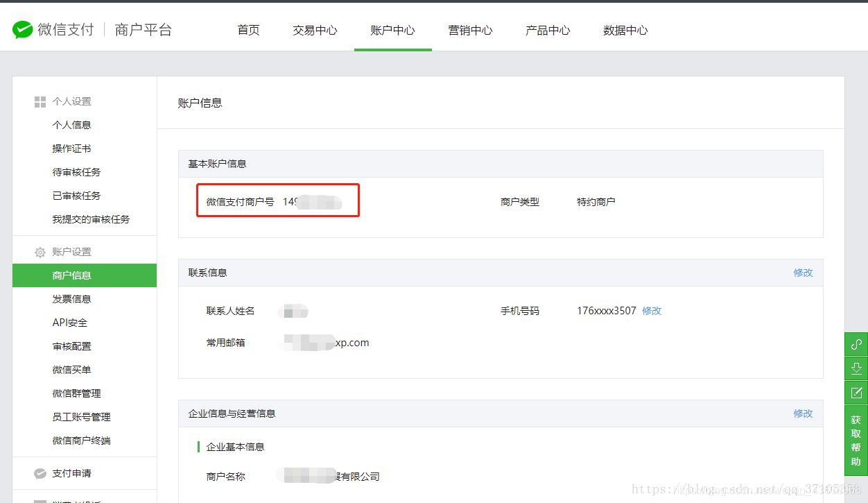Click the green edit note icon
Screen dimensions: 868x503
[x=856, y=392]
